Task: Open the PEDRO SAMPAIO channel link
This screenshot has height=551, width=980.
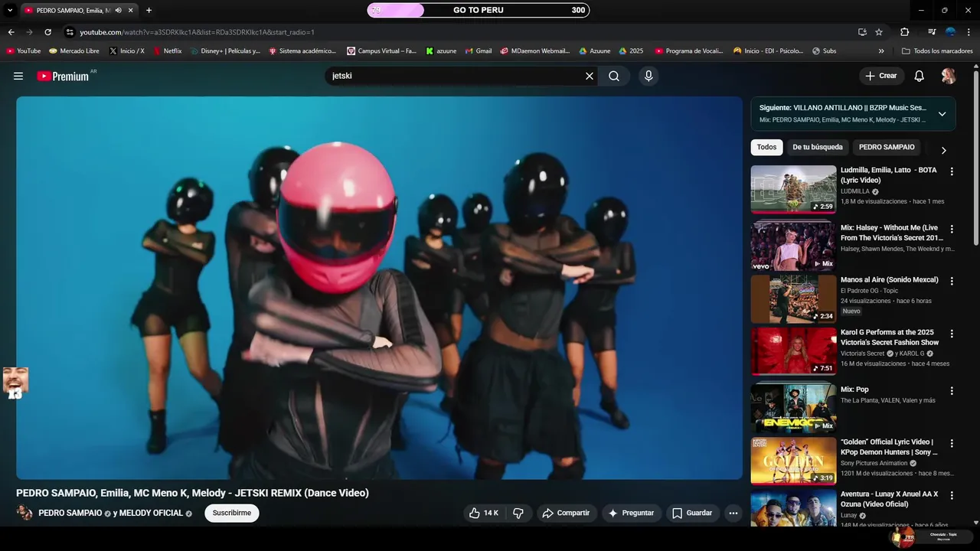Action: point(70,513)
